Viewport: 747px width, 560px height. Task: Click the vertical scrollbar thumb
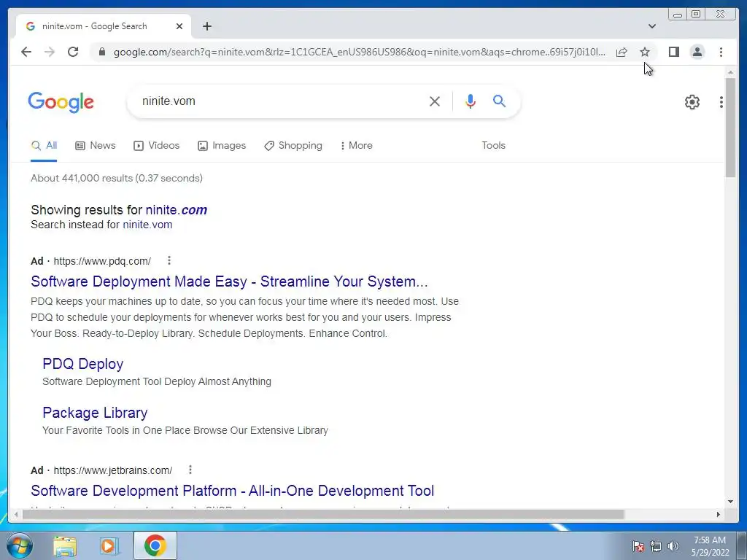pos(730,128)
